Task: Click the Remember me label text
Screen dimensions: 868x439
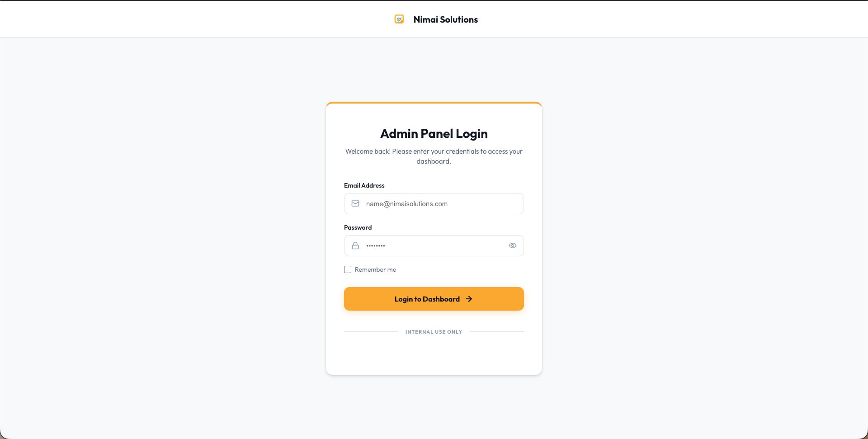Action: (x=375, y=269)
